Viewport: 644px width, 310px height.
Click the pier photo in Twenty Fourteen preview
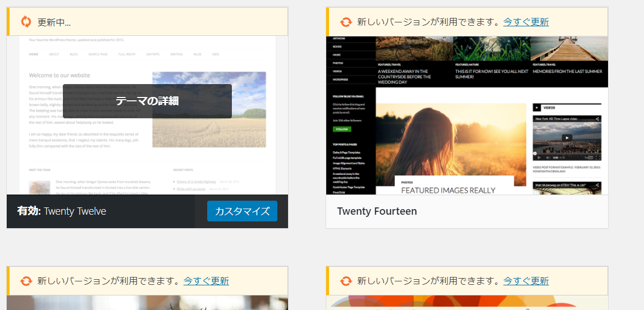[x=569, y=48]
